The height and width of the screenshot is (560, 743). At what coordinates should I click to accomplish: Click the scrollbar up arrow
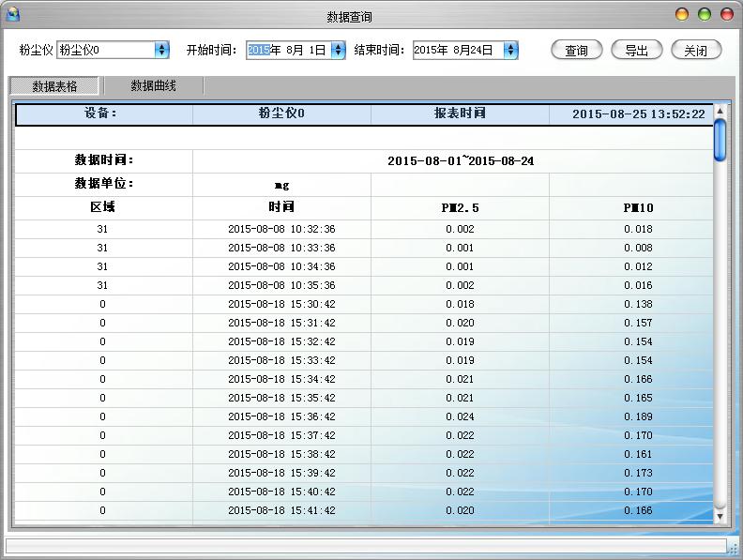(x=720, y=112)
